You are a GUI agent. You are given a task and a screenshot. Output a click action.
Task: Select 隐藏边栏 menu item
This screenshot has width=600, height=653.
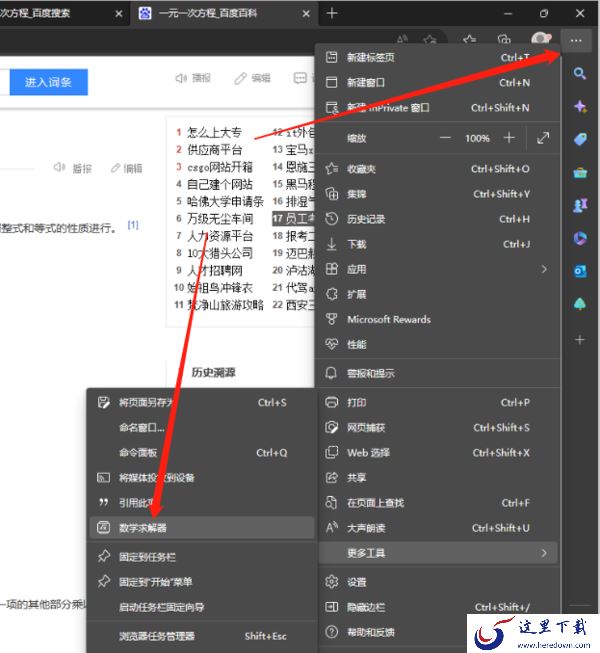pyautogui.click(x=437, y=607)
